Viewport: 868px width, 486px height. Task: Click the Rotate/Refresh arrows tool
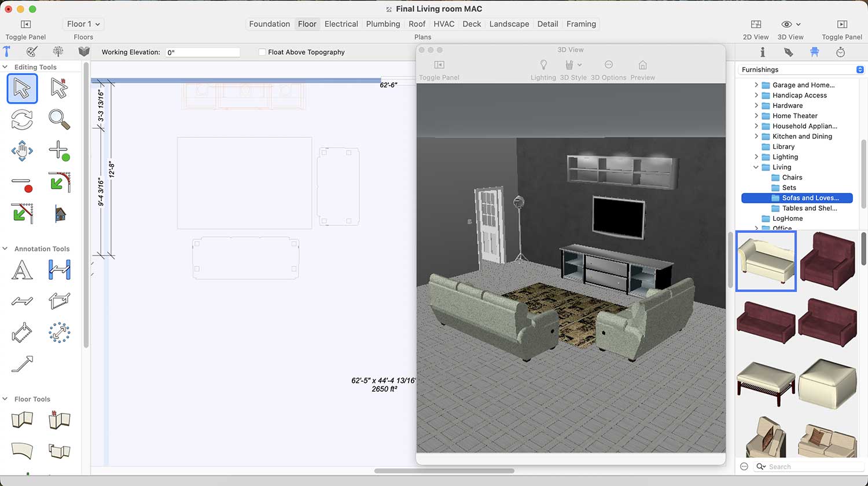(22, 119)
